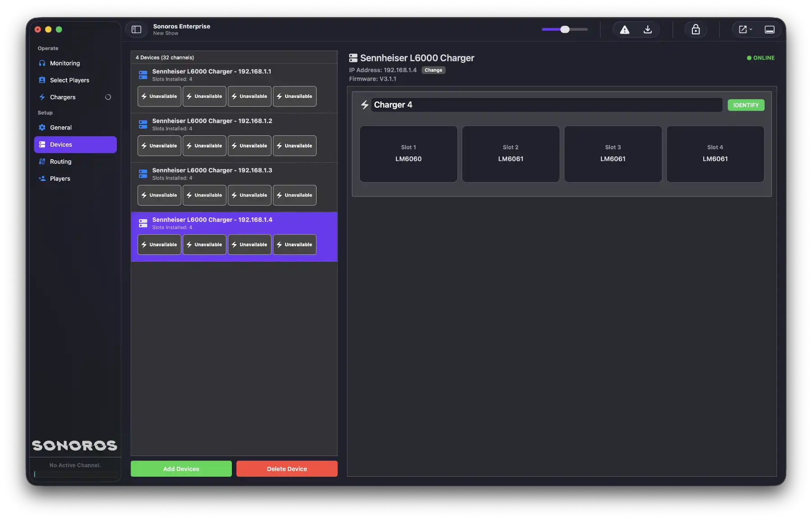
Task: Open Routing in the sidebar
Action: [75, 162]
